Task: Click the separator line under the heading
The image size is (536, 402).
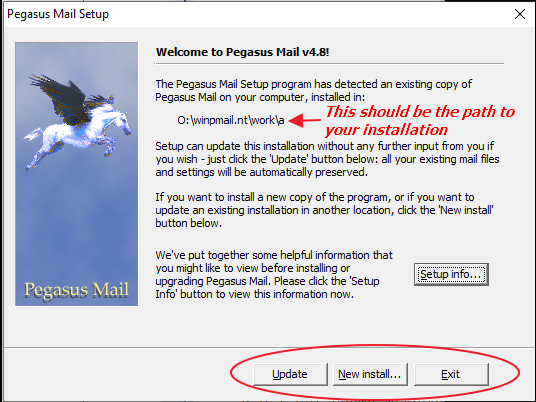Action: pos(329,64)
